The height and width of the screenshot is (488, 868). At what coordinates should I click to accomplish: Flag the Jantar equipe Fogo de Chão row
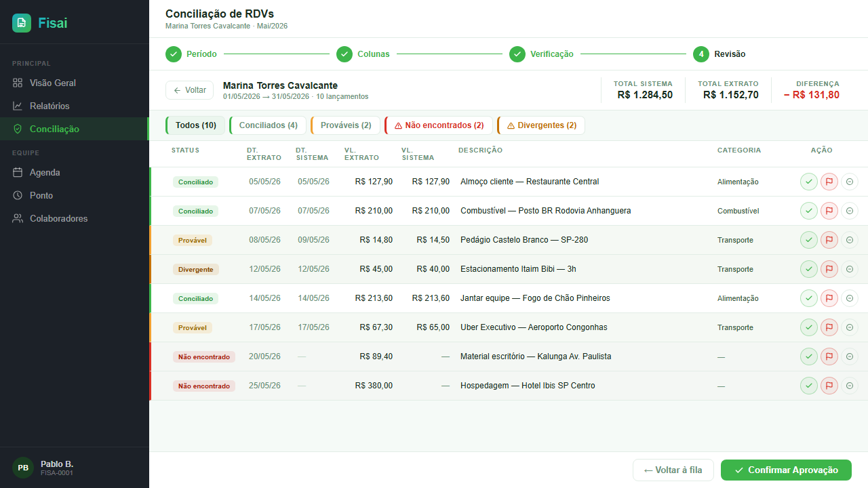coord(829,298)
